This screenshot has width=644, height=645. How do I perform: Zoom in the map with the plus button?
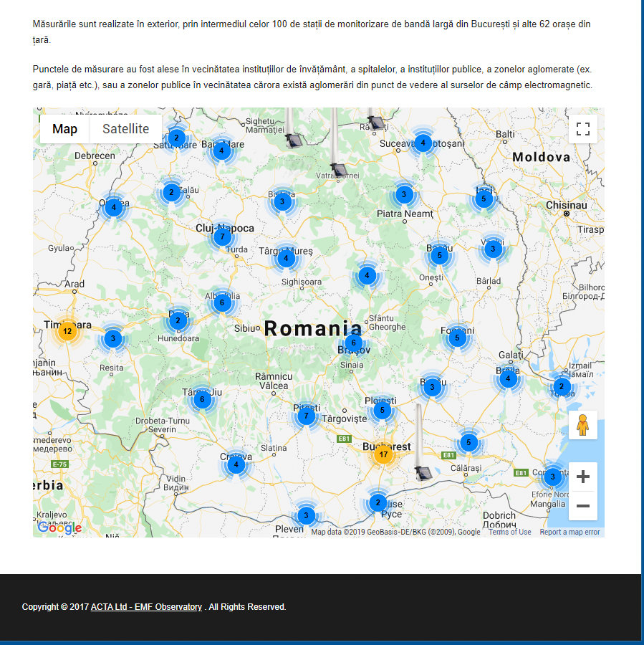click(582, 477)
